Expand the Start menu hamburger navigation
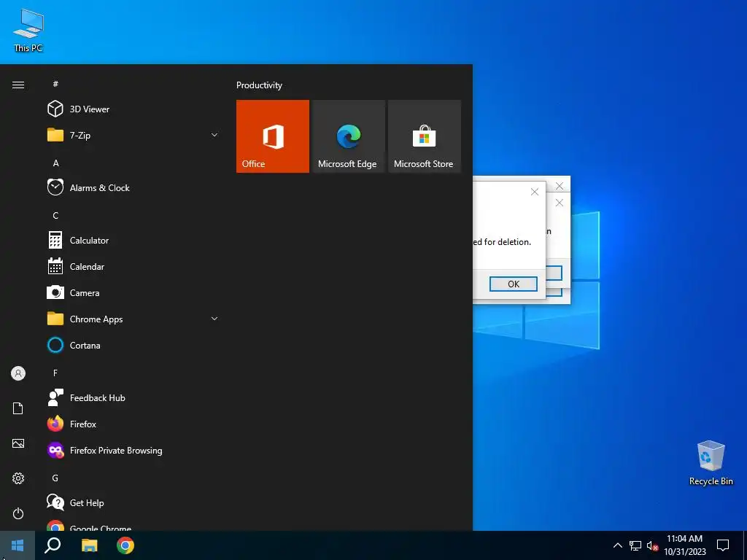The height and width of the screenshot is (560, 747). 18,85
